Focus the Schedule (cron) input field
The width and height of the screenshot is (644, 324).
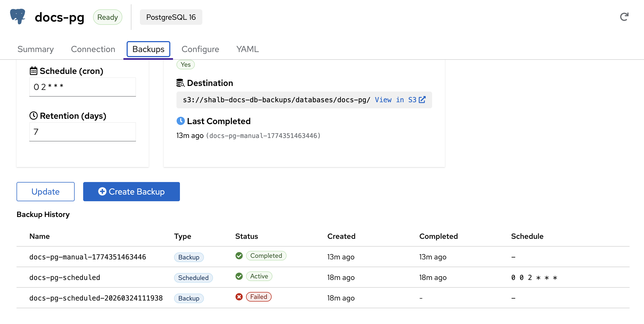(83, 87)
